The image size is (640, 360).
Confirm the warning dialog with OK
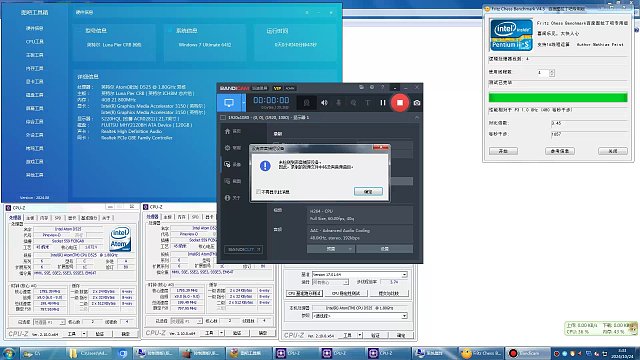[368, 191]
